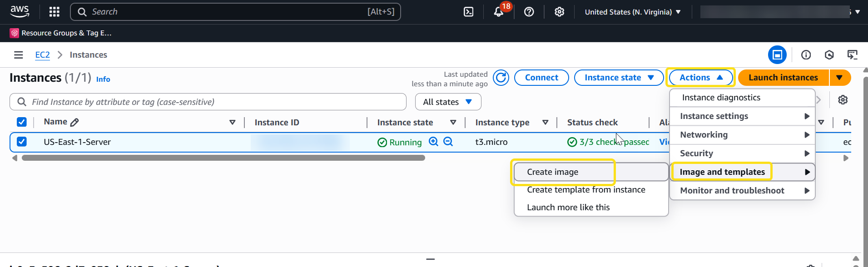View notifications bell with 18 alerts

tap(499, 12)
